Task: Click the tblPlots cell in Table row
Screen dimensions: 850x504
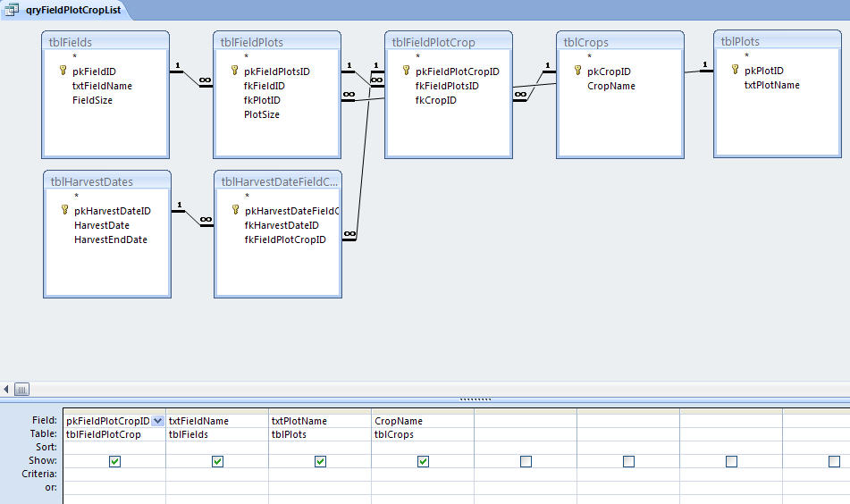Action: click(320, 434)
